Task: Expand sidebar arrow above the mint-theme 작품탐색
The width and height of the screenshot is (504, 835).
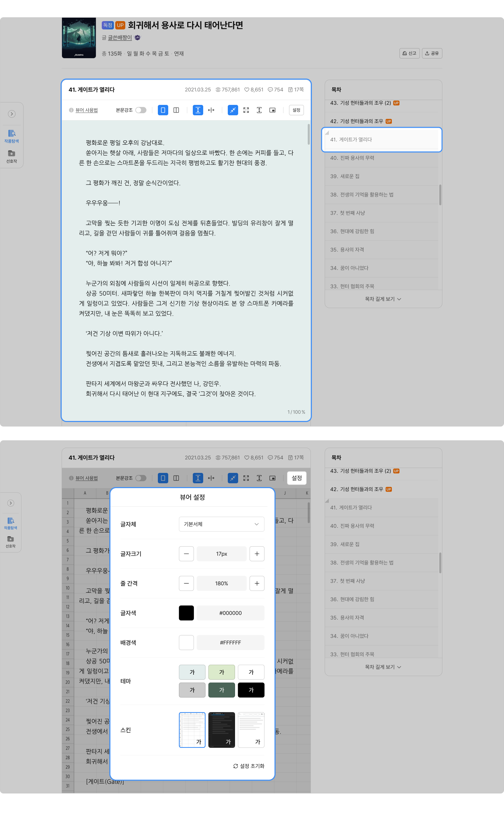Action: (x=12, y=114)
